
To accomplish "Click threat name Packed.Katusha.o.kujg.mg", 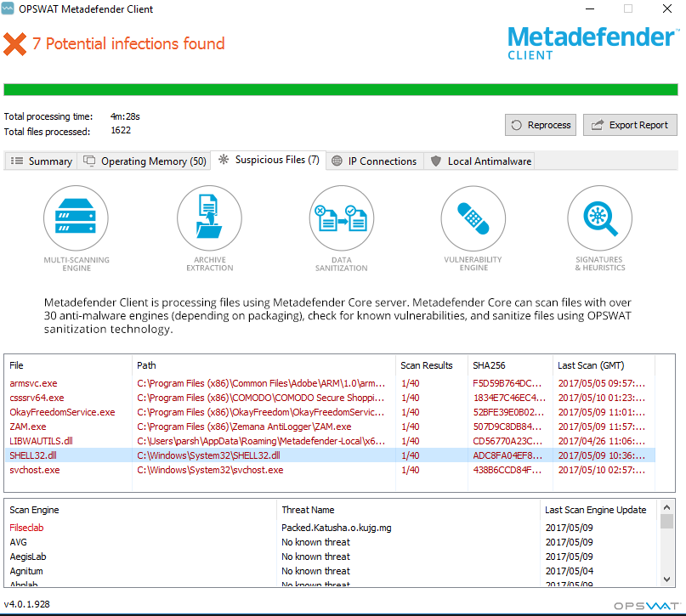I will tap(337, 528).
